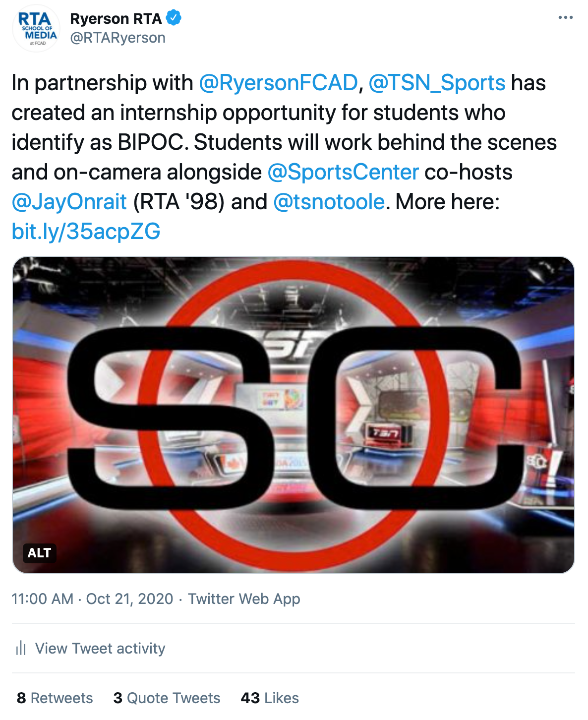Show the 8 Retweets list

click(55, 698)
